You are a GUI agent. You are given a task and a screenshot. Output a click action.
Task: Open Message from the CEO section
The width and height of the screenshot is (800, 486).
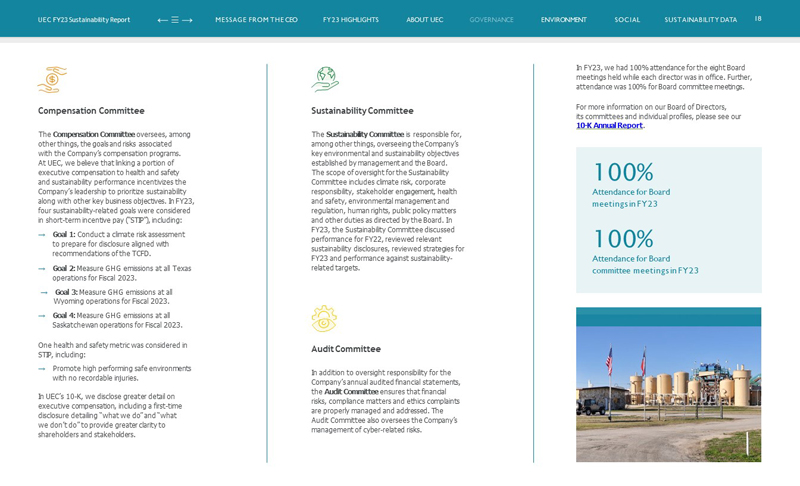256,20
